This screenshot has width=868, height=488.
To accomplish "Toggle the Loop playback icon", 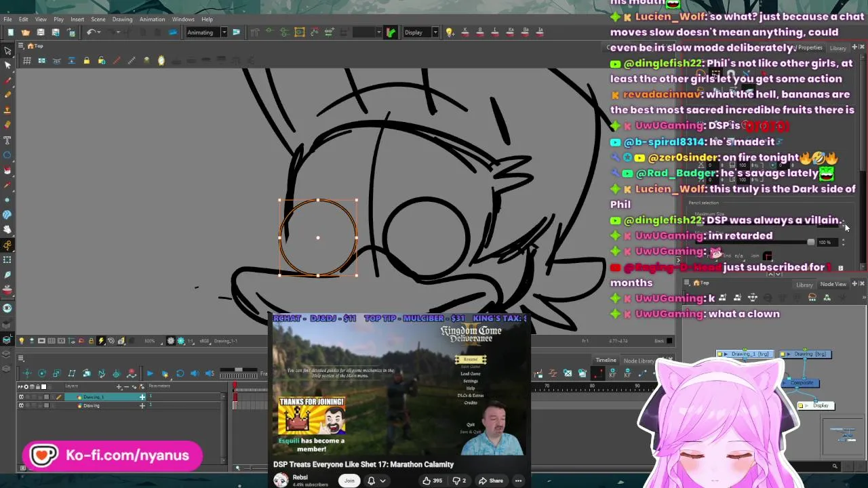I will click(180, 373).
